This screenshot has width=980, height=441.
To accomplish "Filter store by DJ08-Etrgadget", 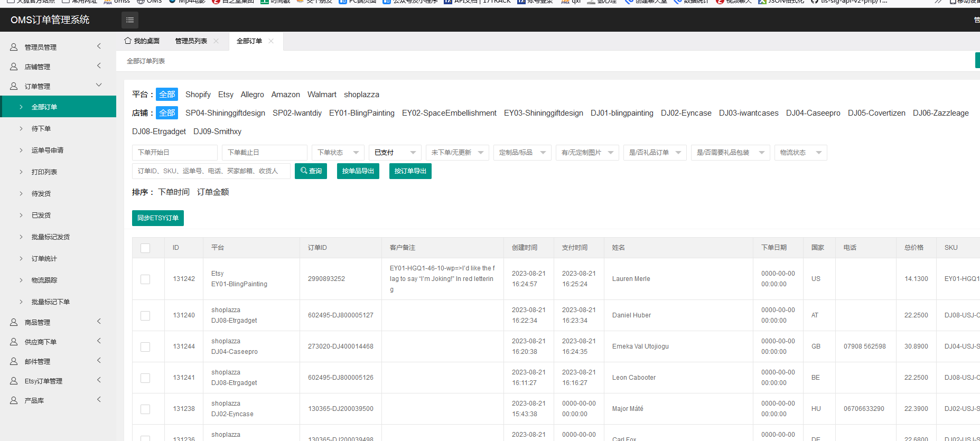I will coord(159,132).
